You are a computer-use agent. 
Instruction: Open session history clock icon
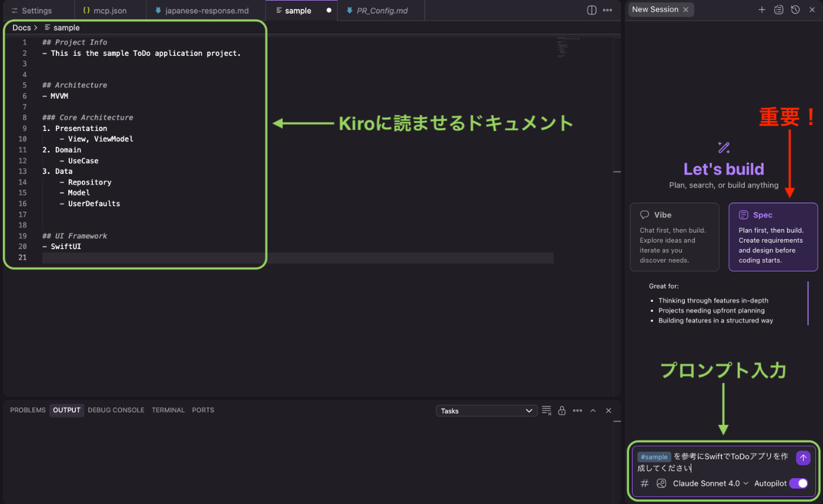coord(795,10)
